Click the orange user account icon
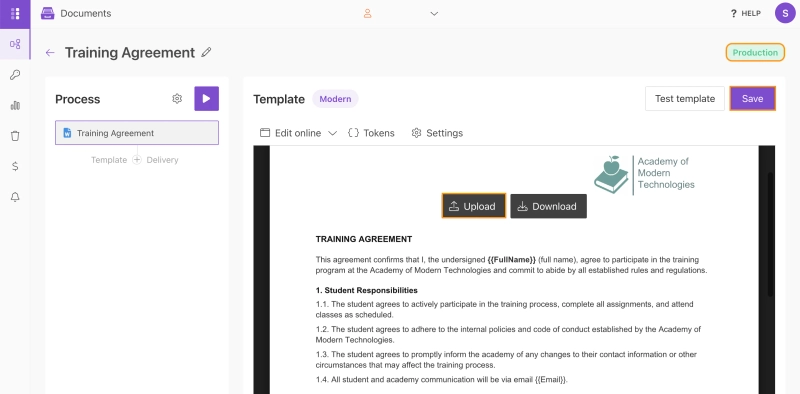The width and height of the screenshot is (800, 394). click(367, 14)
